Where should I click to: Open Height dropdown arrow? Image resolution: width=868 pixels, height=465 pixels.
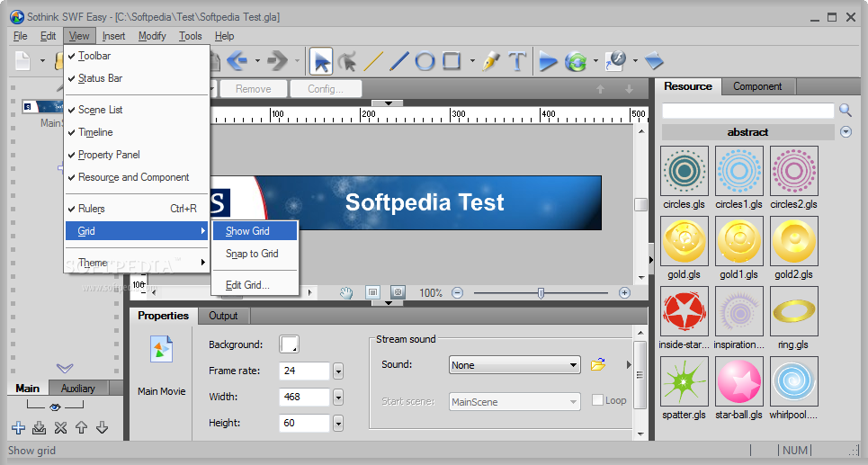pyautogui.click(x=337, y=423)
